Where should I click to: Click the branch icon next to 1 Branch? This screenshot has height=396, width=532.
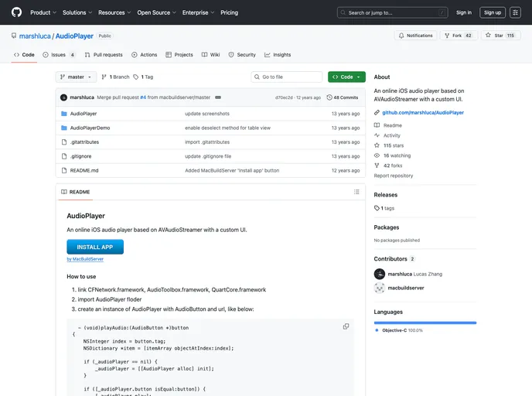pyautogui.click(x=104, y=77)
